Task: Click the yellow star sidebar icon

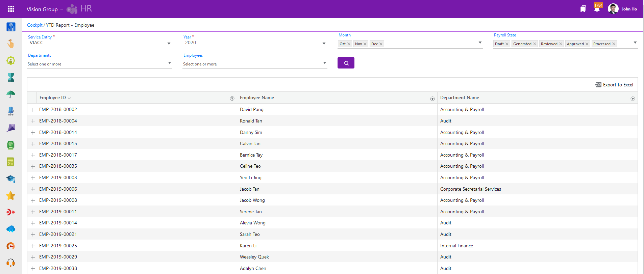Action: click(x=11, y=196)
